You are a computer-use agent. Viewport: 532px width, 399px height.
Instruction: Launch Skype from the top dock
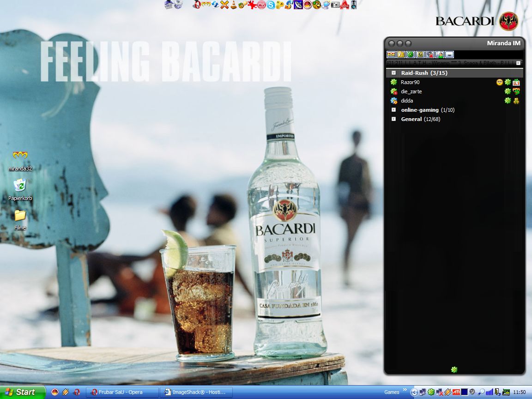click(271, 5)
